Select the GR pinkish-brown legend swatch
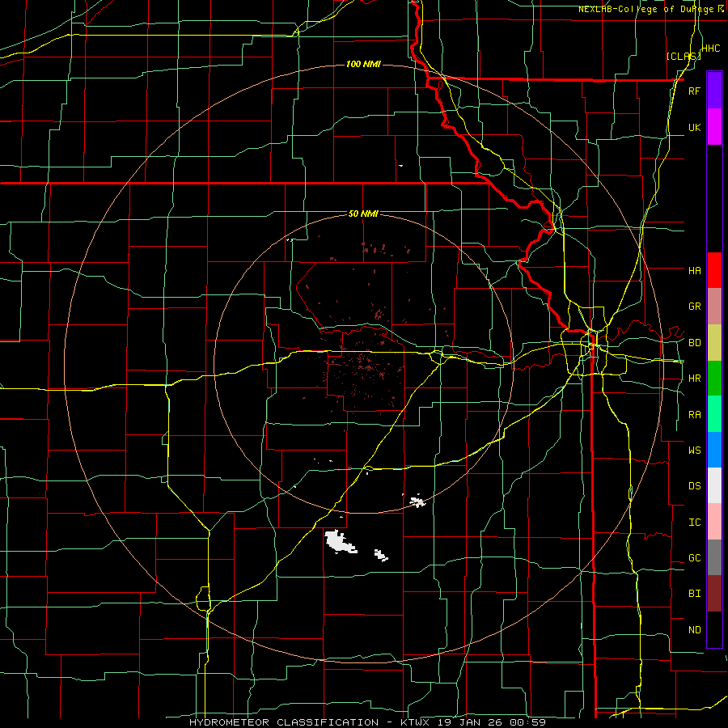Image resolution: width=728 pixels, height=728 pixels. 714,307
